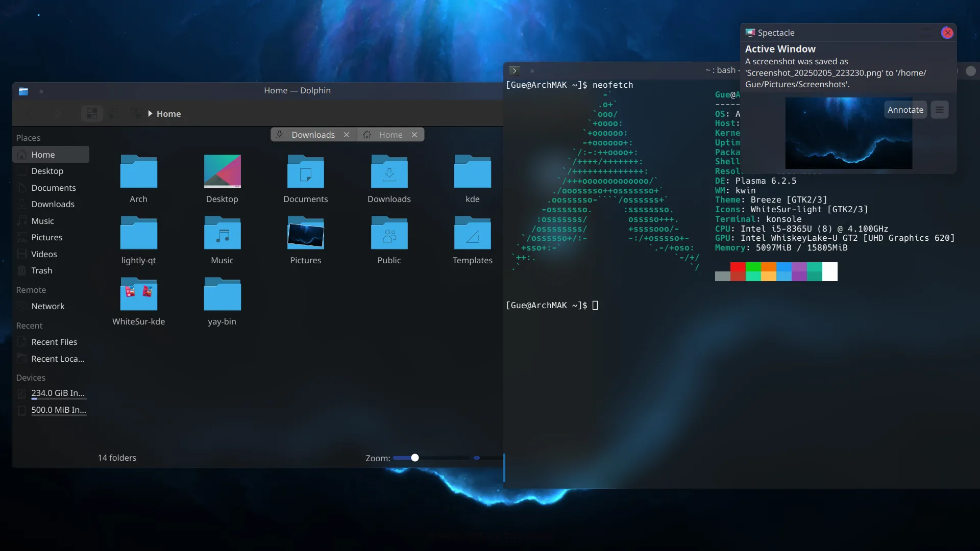
Task: Click the Annotate button in Spectacle
Action: [905, 109]
